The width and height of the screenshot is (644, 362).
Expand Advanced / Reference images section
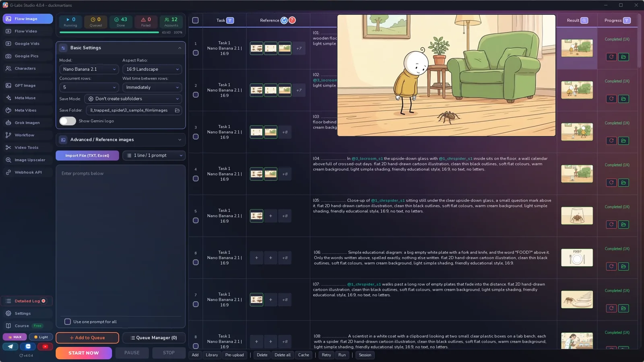[x=121, y=140]
